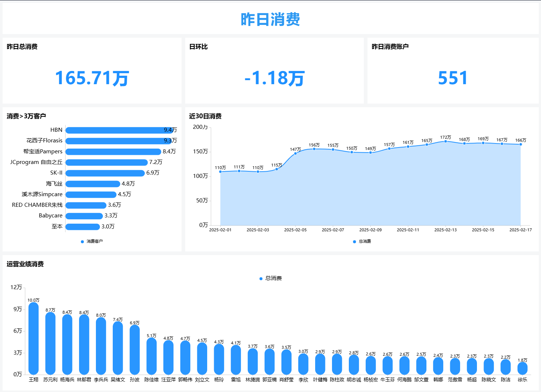Click 韩娜's 2.4万 bar

[438, 366]
